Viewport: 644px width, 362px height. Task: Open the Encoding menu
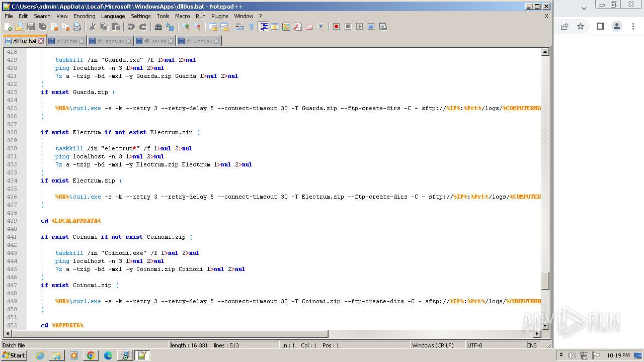coord(85,16)
